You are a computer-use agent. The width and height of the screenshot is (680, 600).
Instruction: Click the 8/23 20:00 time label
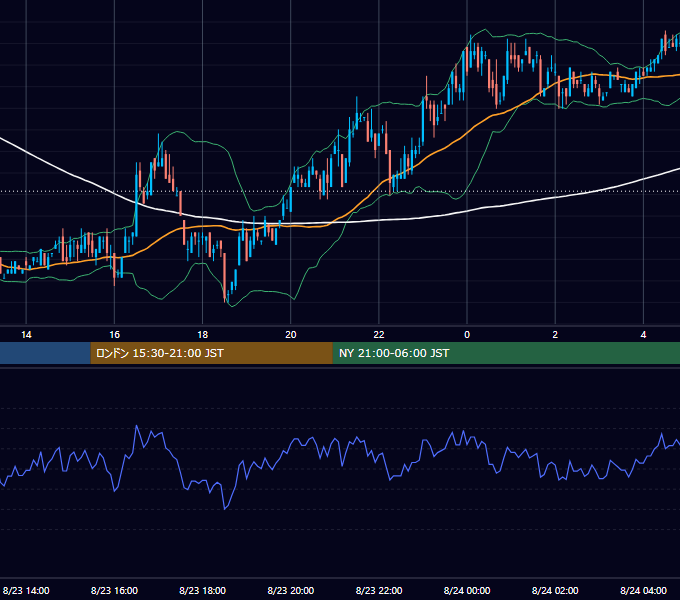click(291, 590)
